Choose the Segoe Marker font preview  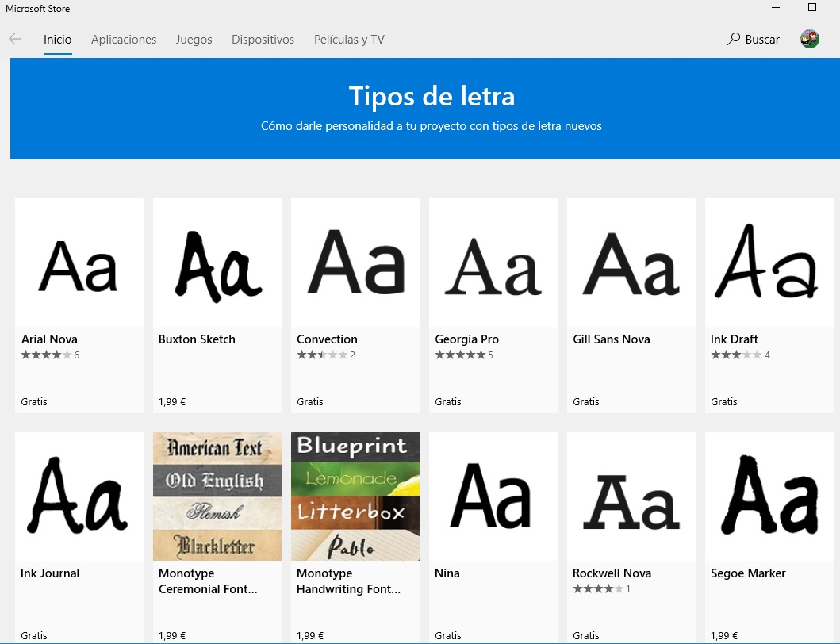point(769,497)
